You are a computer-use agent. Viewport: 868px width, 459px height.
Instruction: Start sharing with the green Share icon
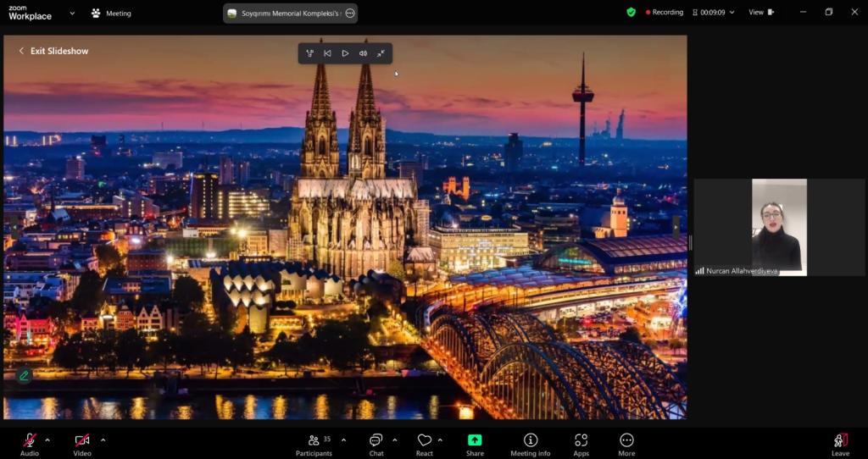475,440
